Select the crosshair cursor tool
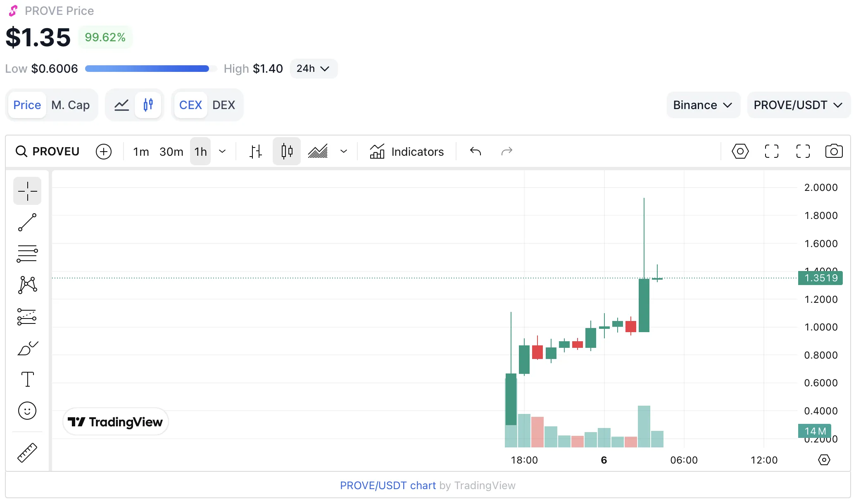The image size is (856, 504). pos(27,191)
